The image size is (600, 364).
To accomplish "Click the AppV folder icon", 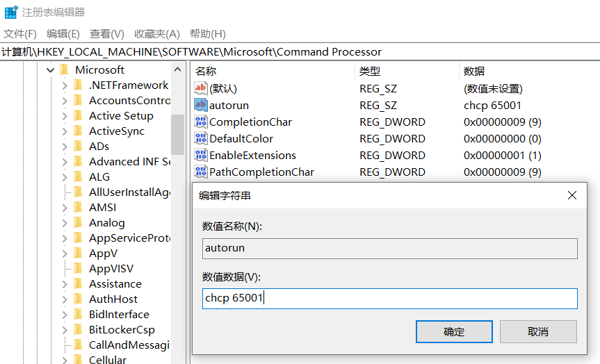I will pos(78,253).
